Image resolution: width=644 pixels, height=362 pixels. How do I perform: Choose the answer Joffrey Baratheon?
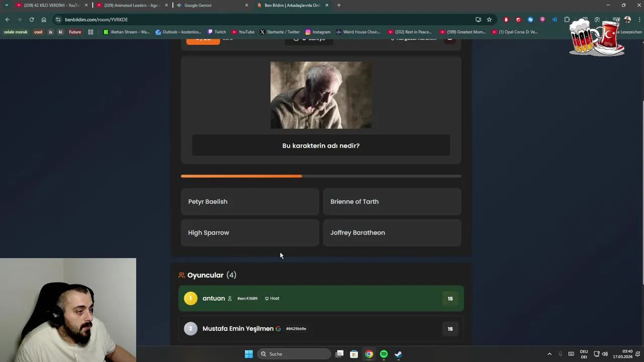pos(392,233)
